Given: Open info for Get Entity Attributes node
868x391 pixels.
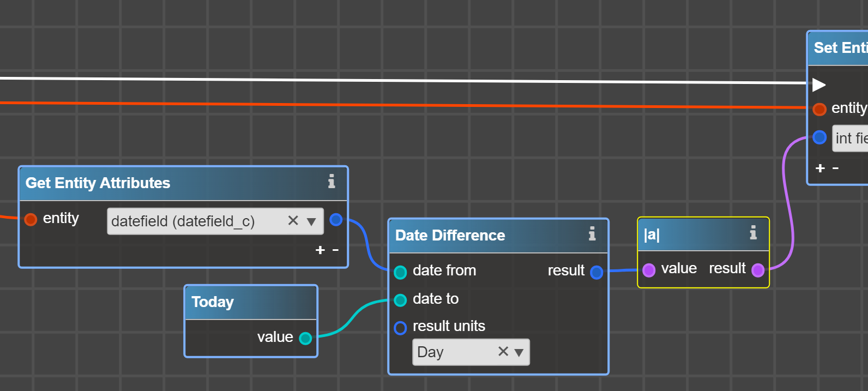Looking at the screenshot, I should [331, 182].
